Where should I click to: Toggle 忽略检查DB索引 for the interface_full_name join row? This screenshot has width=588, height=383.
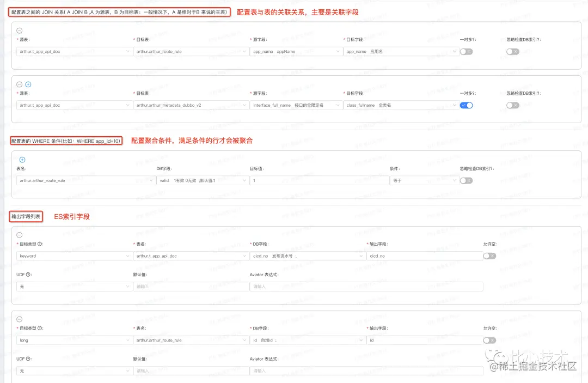click(513, 105)
